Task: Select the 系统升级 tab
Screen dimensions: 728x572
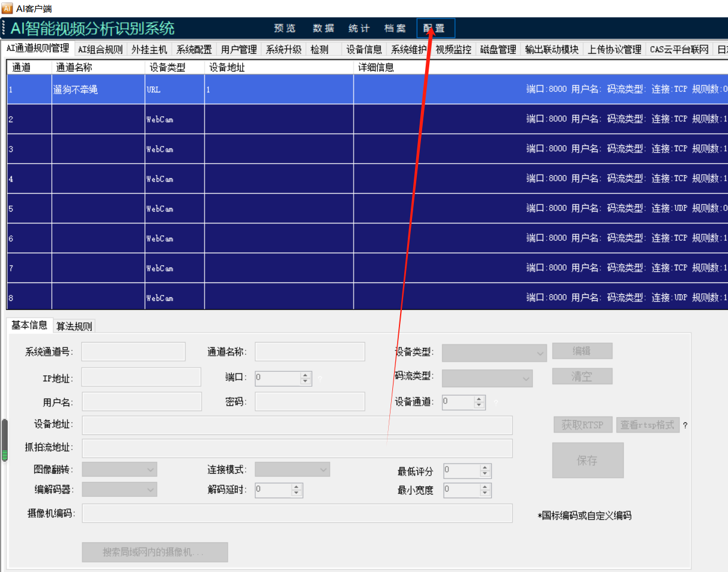Action: point(283,49)
